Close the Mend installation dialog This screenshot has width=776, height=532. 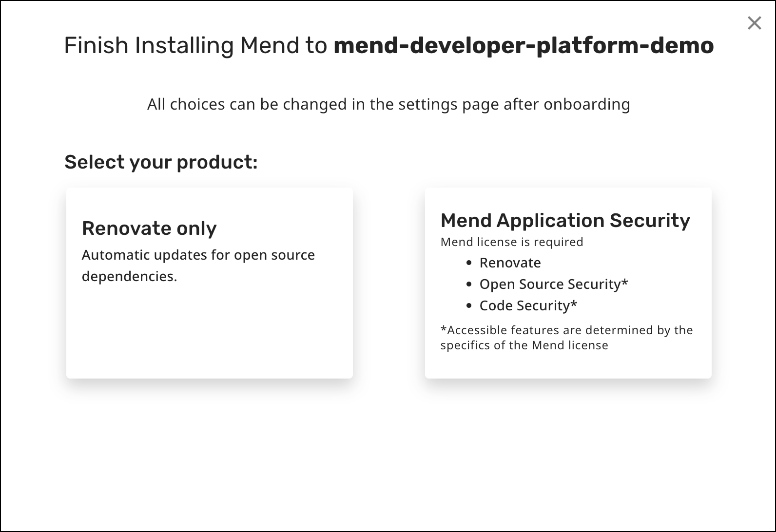click(x=754, y=23)
